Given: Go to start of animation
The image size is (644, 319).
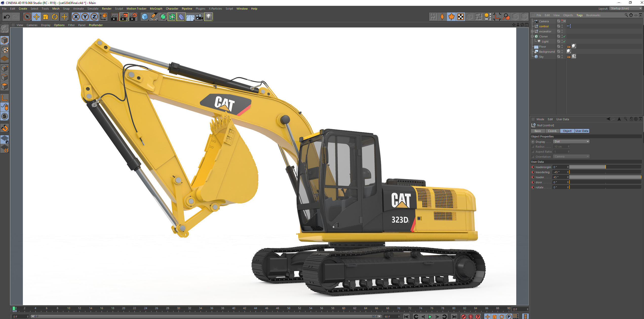Looking at the screenshot, I should click(406, 316).
